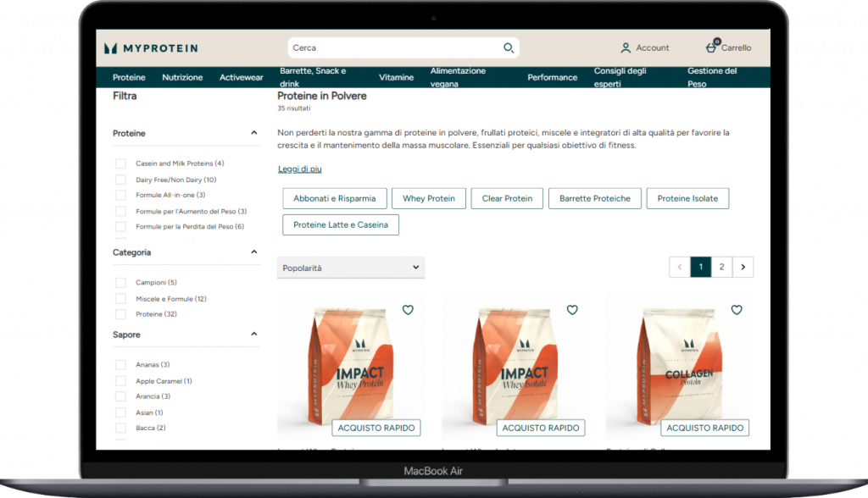Open the Account user icon
The image size is (868, 498).
click(626, 48)
